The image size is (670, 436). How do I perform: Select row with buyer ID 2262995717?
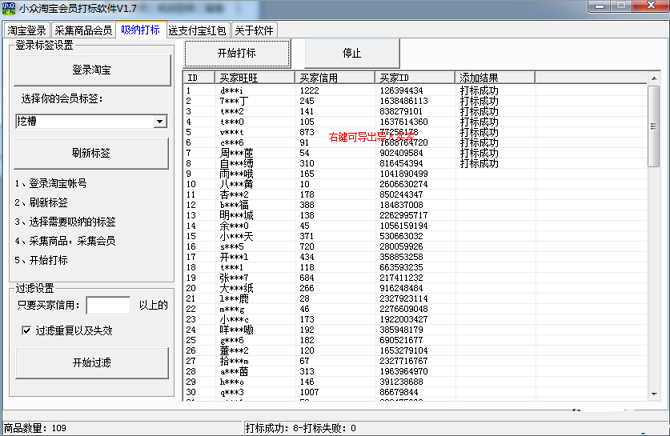coord(415,215)
